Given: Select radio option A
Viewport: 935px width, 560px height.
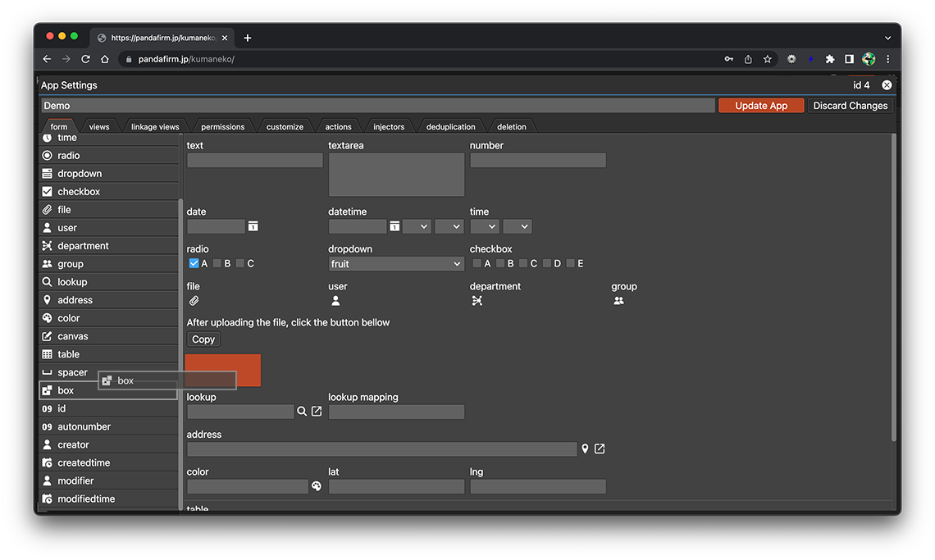Looking at the screenshot, I should point(194,263).
